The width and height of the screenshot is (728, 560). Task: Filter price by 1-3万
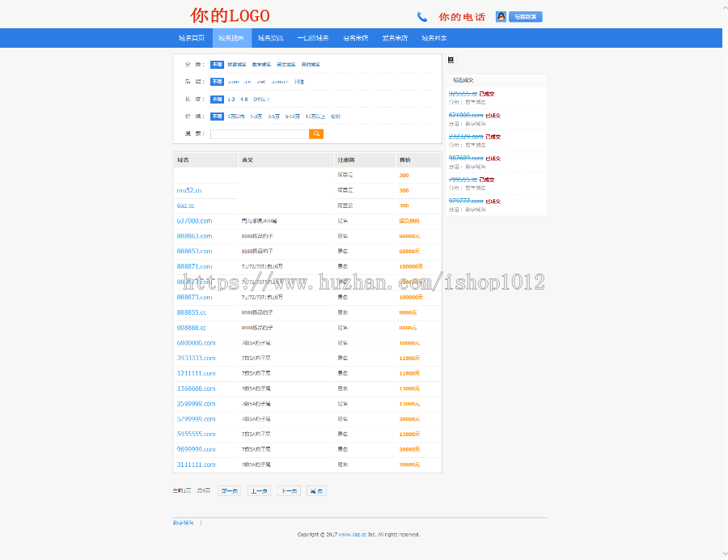pyautogui.click(x=256, y=117)
